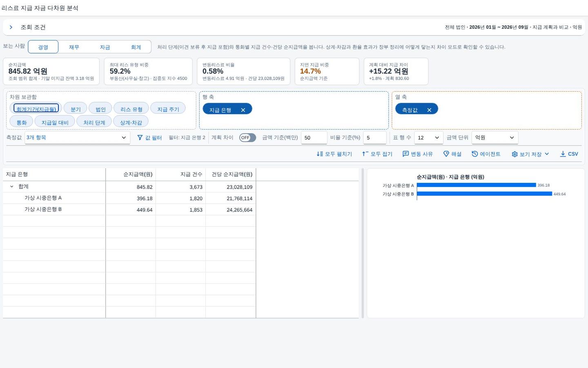
Task: Click the 모두 펼치기 expand-all icon
Action: 320,154
